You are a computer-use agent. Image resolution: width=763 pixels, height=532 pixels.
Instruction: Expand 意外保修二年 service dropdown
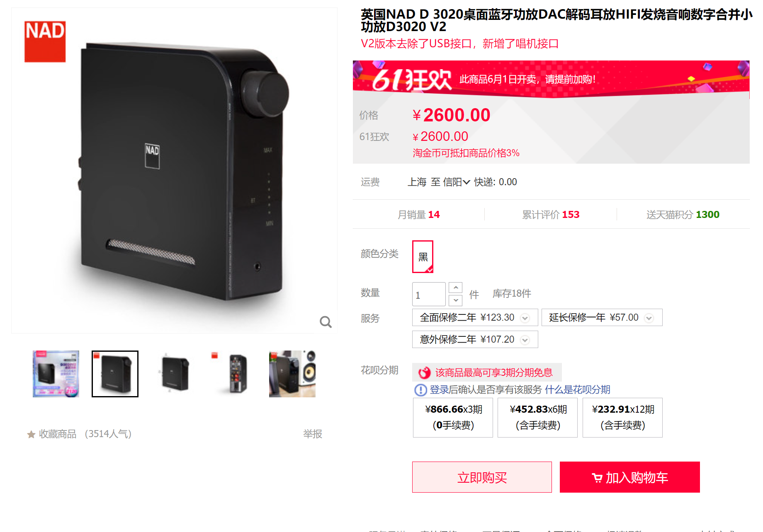(x=525, y=340)
